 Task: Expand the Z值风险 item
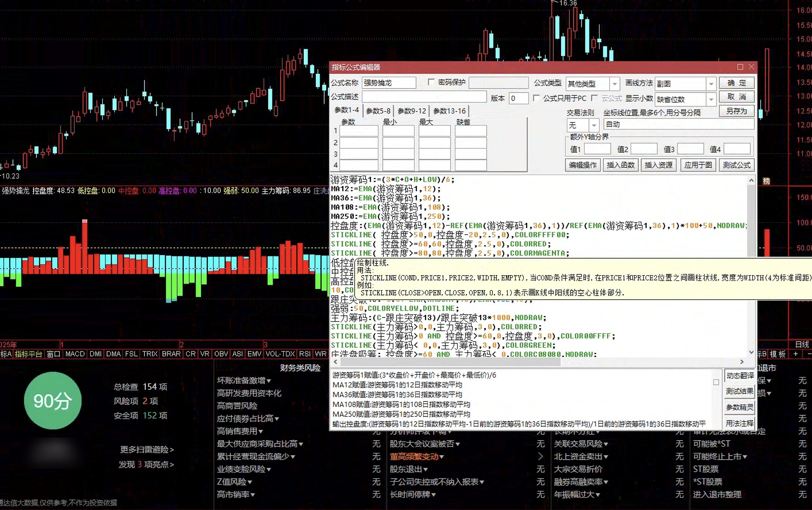[250, 482]
